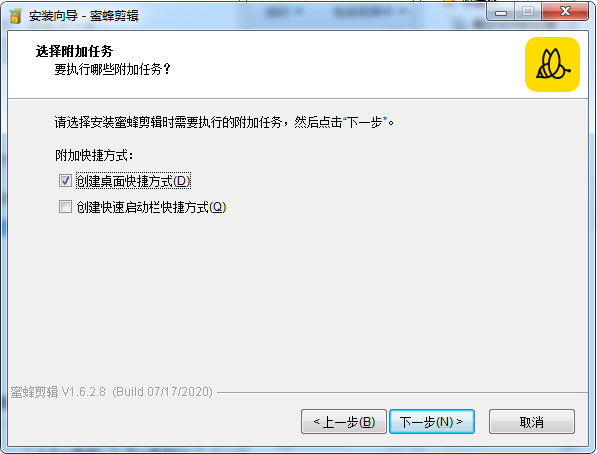Go back with the 上一步(B) button
The width and height of the screenshot is (597, 454).
pyautogui.click(x=344, y=422)
